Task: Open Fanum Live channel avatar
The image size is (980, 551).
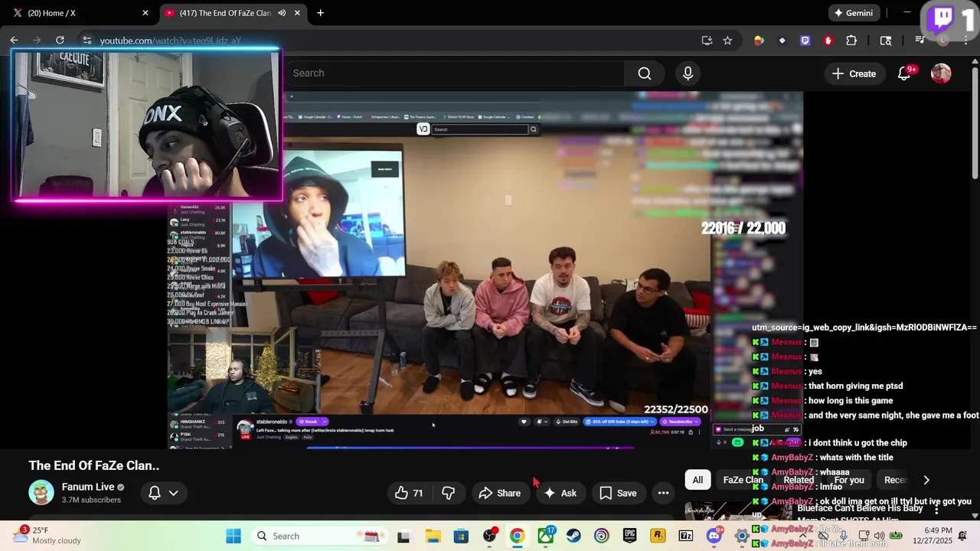Action: pos(41,492)
